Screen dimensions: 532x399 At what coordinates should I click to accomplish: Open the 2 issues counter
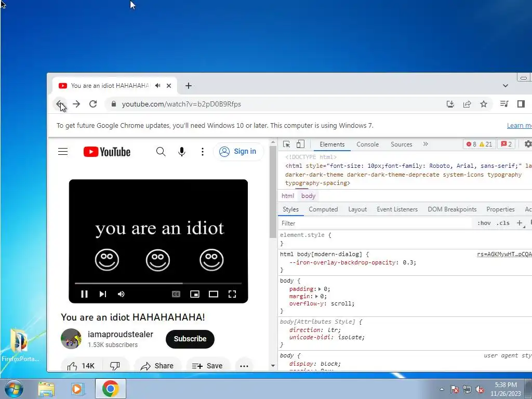pos(507,144)
